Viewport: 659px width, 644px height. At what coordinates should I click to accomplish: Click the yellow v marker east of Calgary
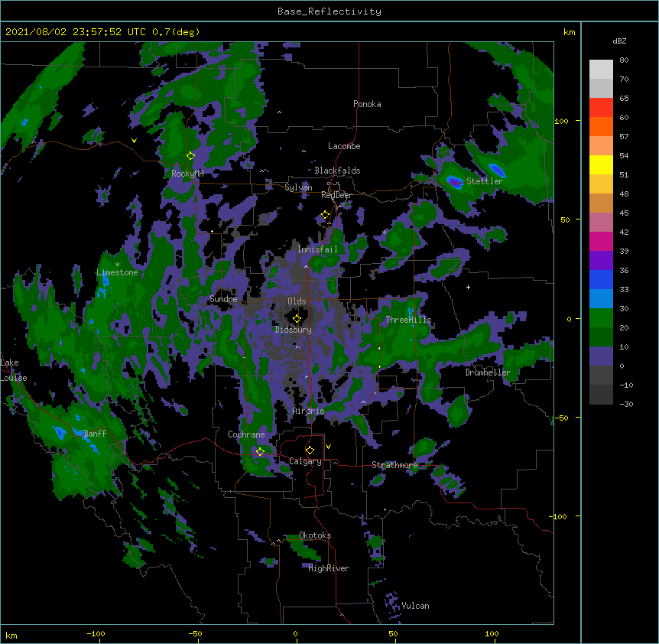pyautogui.click(x=328, y=447)
